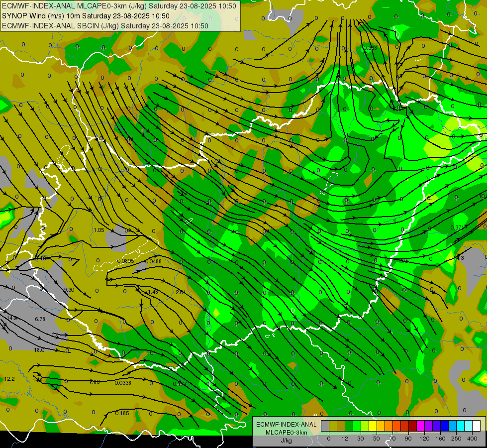Click the map value 14.3
This screenshot has height=448, width=487.
click(459, 258)
